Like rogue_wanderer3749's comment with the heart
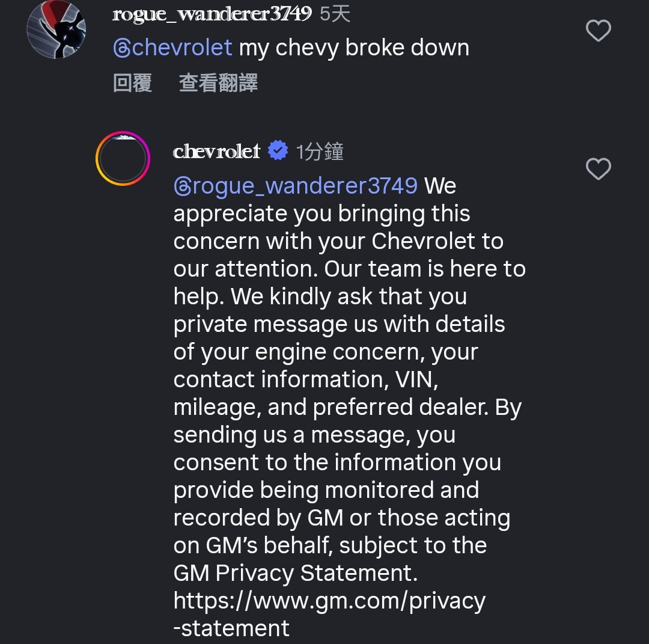The image size is (649, 644). tap(598, 31)
